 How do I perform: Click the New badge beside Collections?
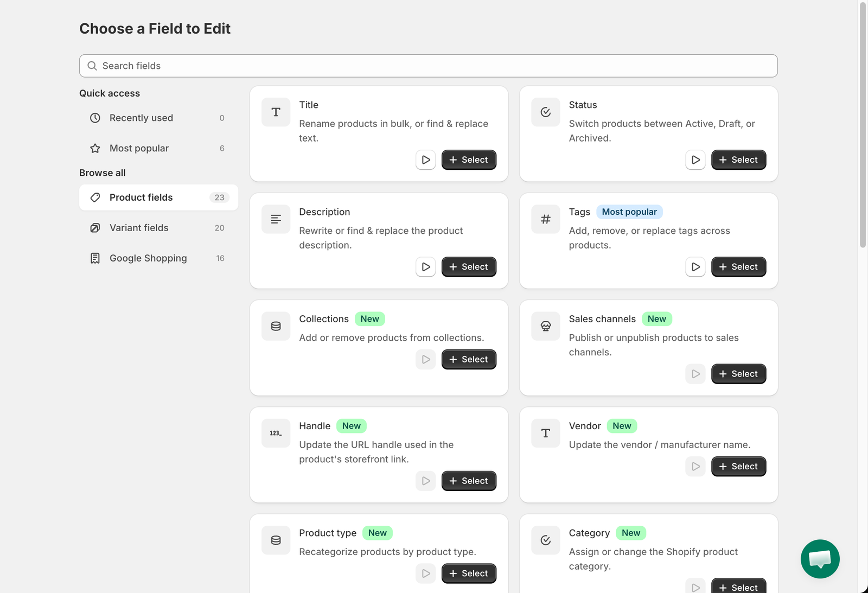tap(370, 319)
